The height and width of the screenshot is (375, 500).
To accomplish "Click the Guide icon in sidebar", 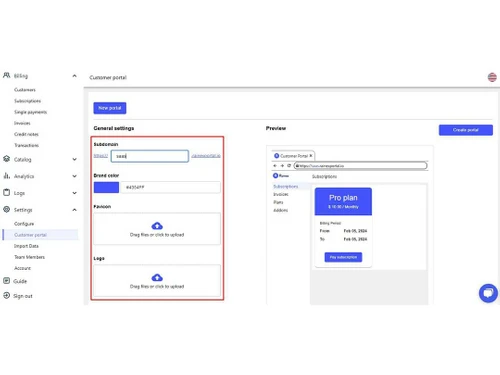I will click(x=6, y=281).
